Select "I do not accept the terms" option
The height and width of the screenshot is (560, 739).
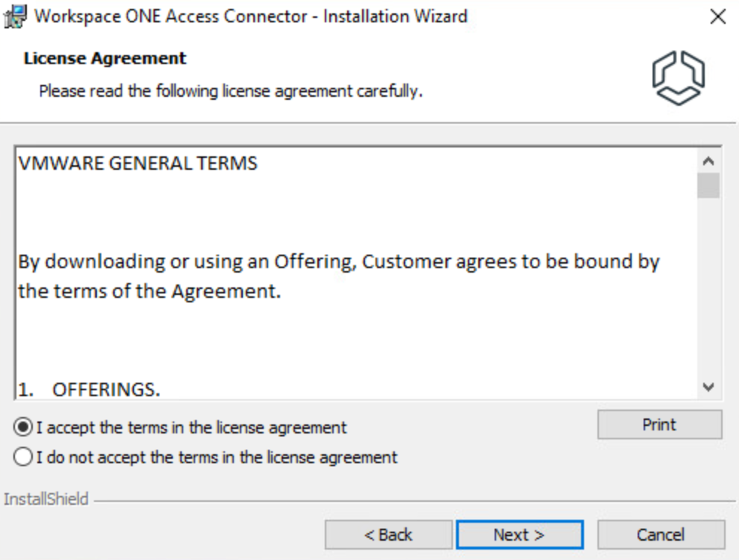point(24,456)
